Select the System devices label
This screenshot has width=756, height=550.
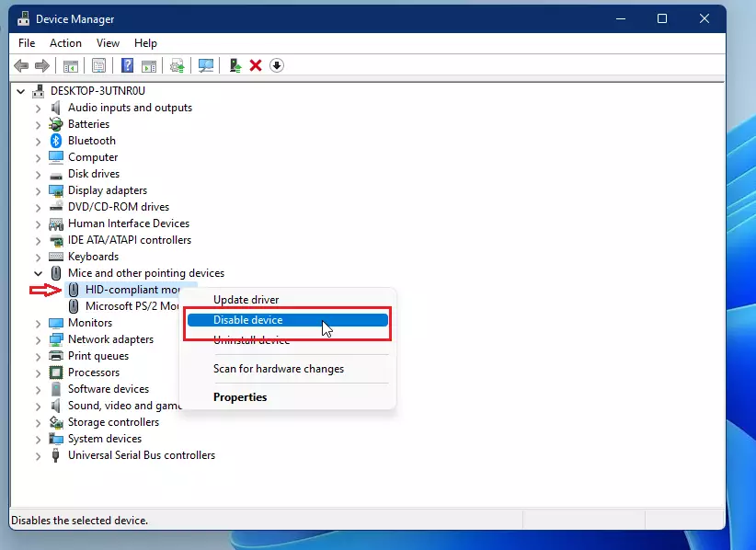tap(105, 439)
